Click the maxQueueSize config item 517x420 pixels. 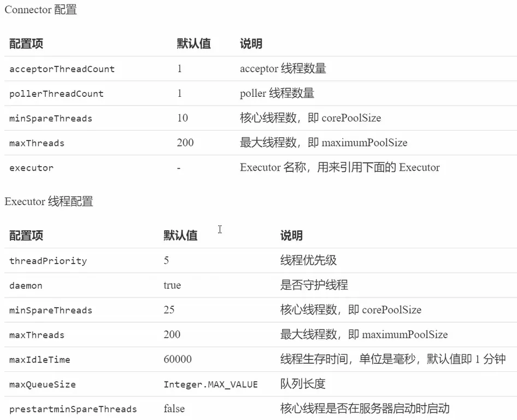pyautogui.click(x=43, y=384)
